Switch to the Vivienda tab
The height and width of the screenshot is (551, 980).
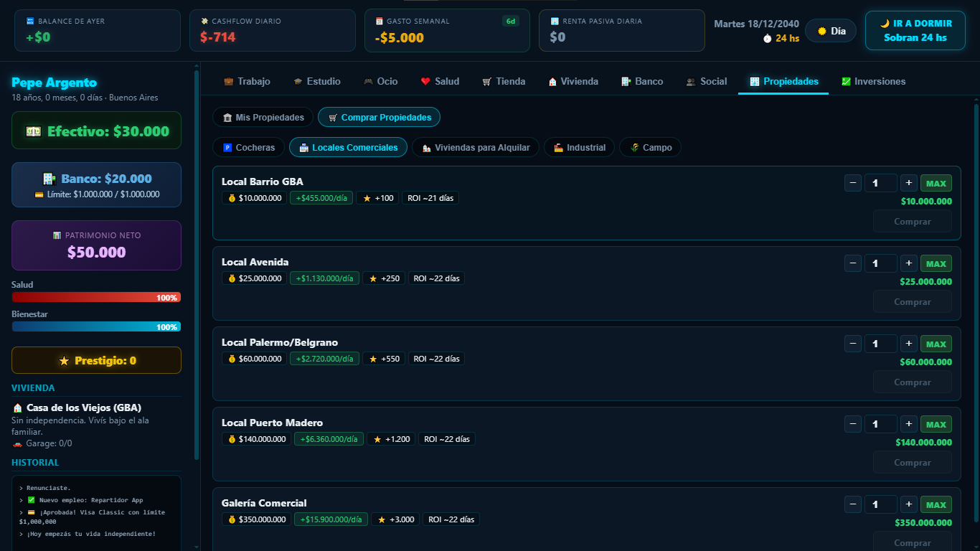click(x=573, y=81)
